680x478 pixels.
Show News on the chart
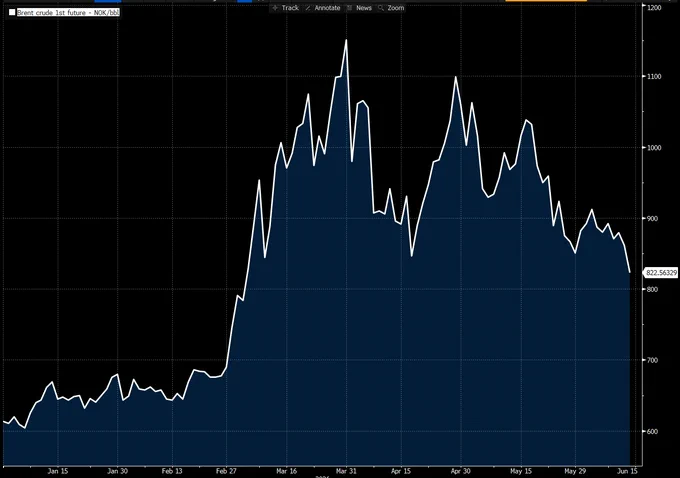(359, 8)
